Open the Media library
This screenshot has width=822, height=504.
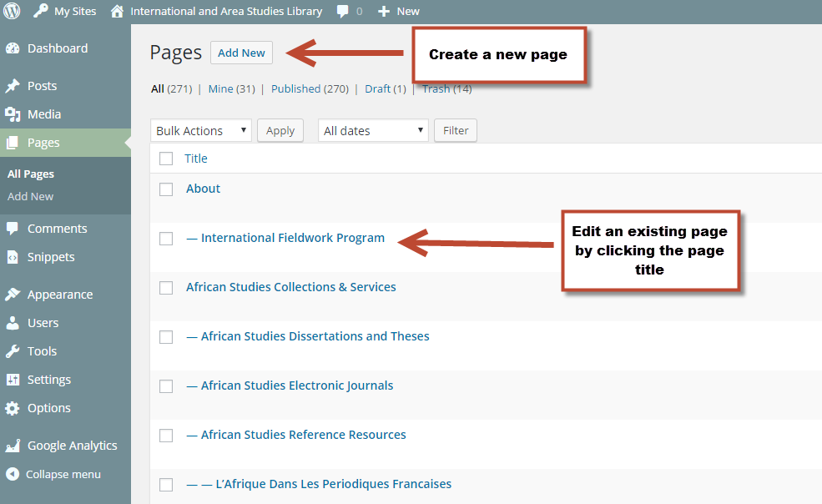point(45,113)
